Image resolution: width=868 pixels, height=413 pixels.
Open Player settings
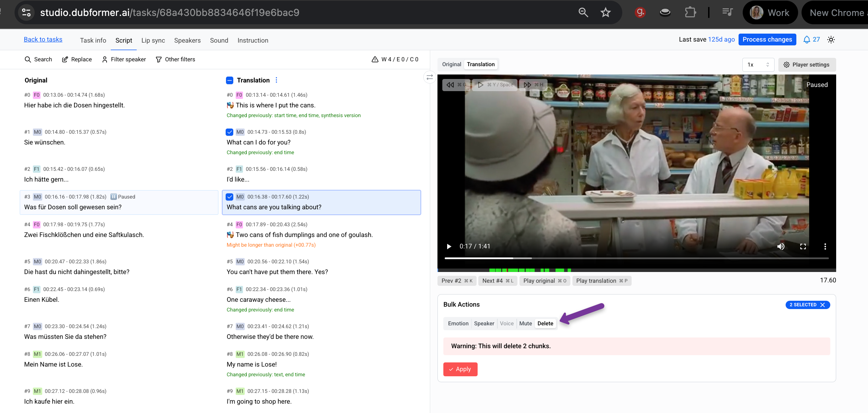pyautogui.click(x=807, y=65)
